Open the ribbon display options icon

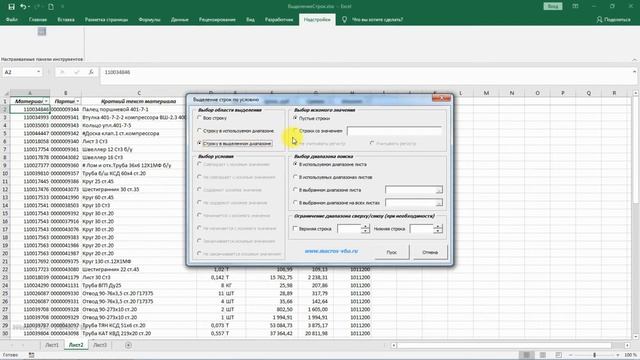[575, 7]
